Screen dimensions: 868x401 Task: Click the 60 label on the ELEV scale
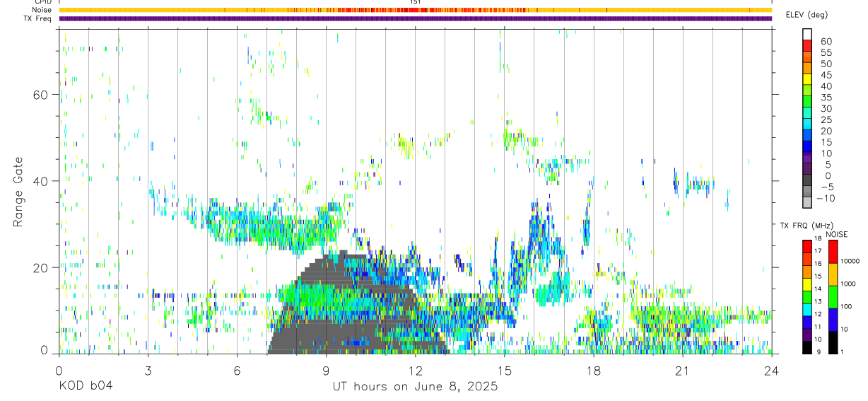point(826,41)
